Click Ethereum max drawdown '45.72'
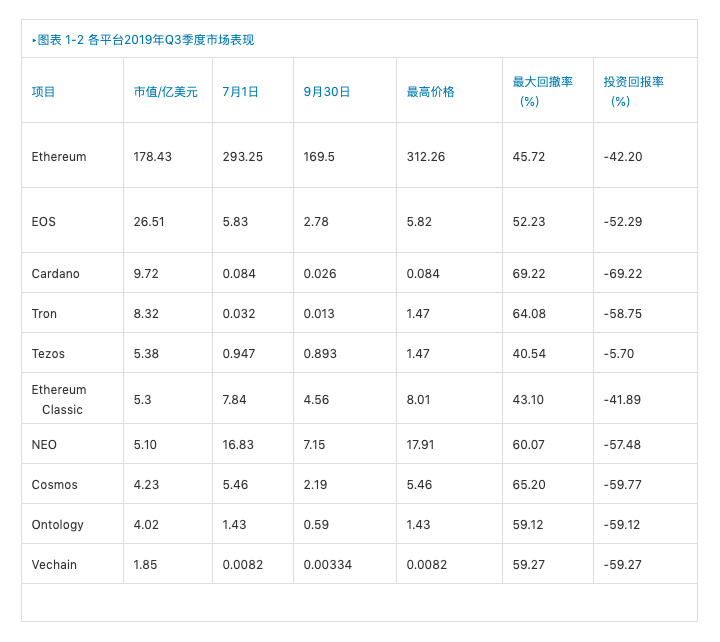This screenshot has height=642, width=720. [x=529, y=157]
